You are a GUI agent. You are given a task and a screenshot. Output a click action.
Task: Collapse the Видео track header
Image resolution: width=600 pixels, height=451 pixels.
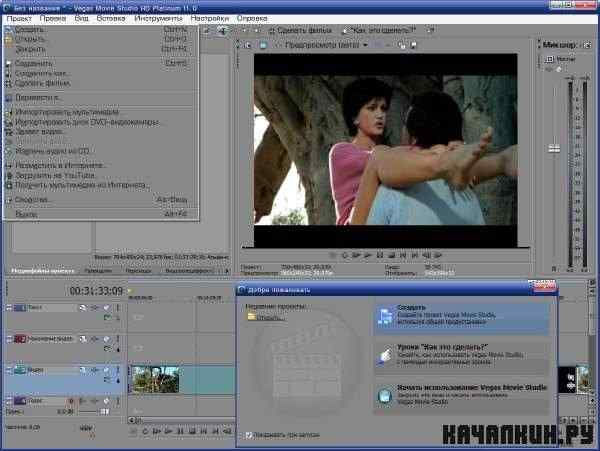pos(8,370)
